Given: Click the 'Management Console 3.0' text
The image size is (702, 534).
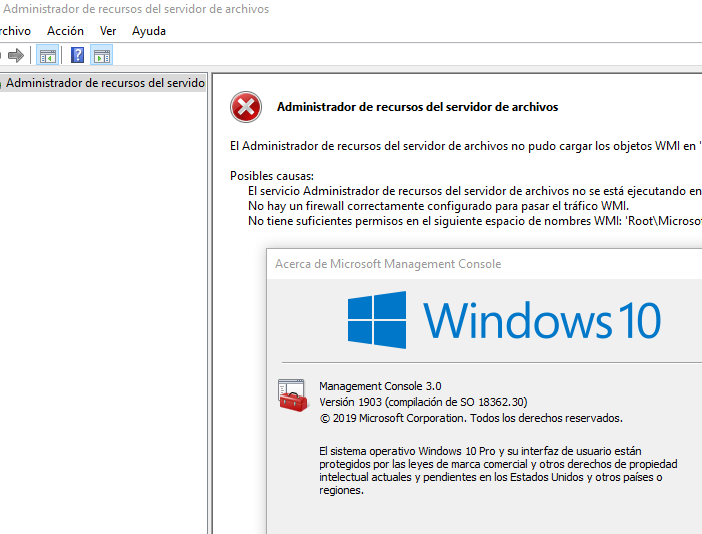Looking at the screenshot, I should tap(380, 386).
